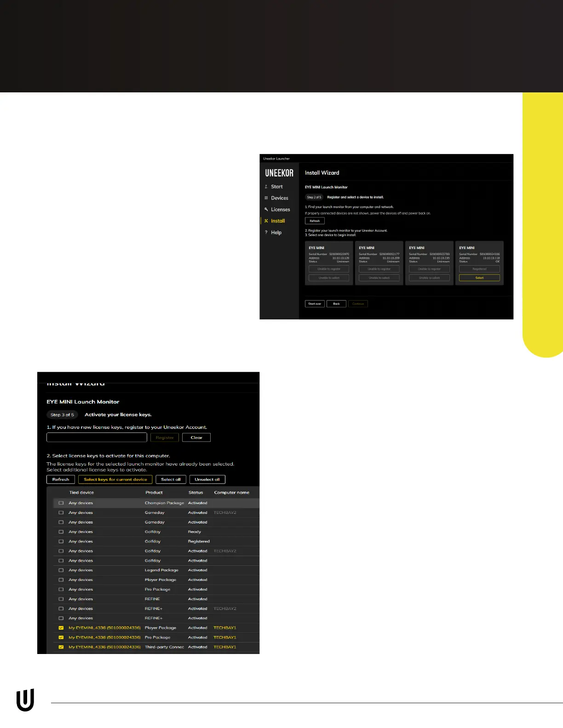Screen dimensions: 563x728
Task: Click the Start over button
Action: click(x=315, y=304)
